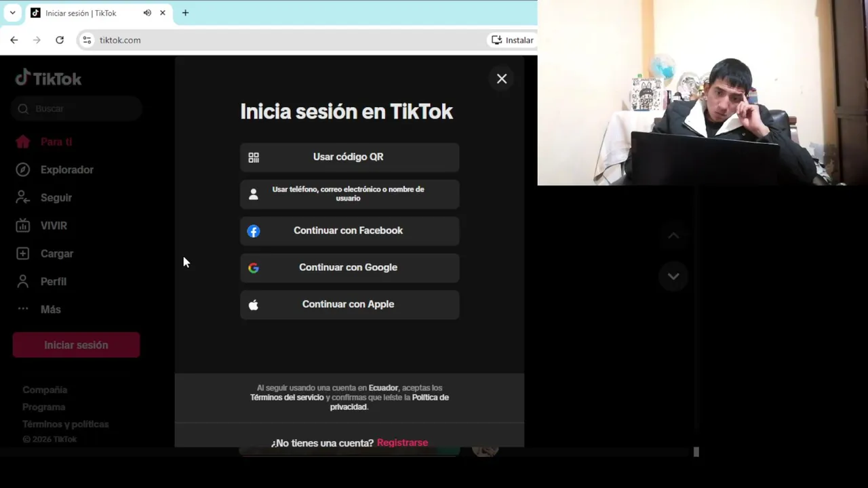Select login with teléfono, correo electrónico o nombre
868x488 pixels.
point(349,194)
